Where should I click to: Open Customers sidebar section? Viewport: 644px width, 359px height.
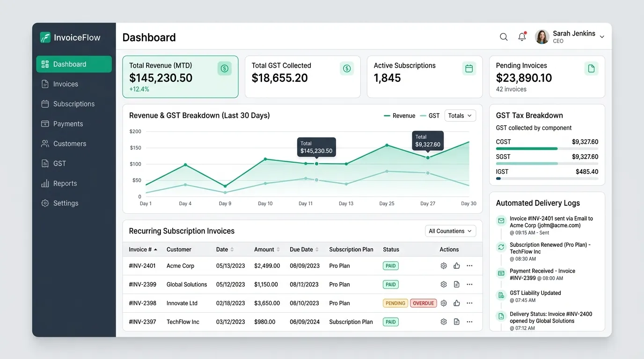click(x=74, y=144)
